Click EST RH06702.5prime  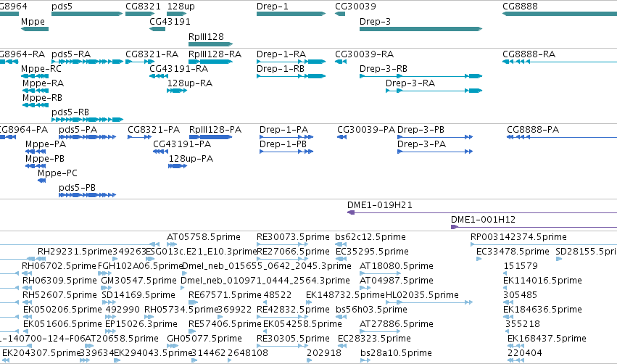point(26,274)
